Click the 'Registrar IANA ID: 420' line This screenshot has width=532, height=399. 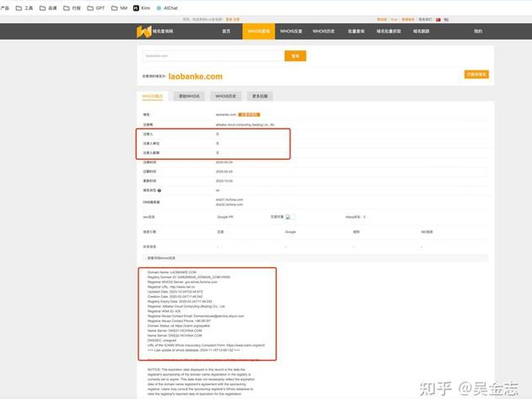coord(164,311)
